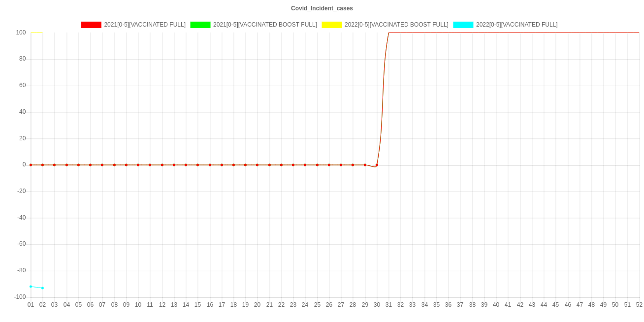Click the red 2021 VACCINATED FULL legend swatch
Image resolution: width=644 pixels, height=322 pixels.
91,25
